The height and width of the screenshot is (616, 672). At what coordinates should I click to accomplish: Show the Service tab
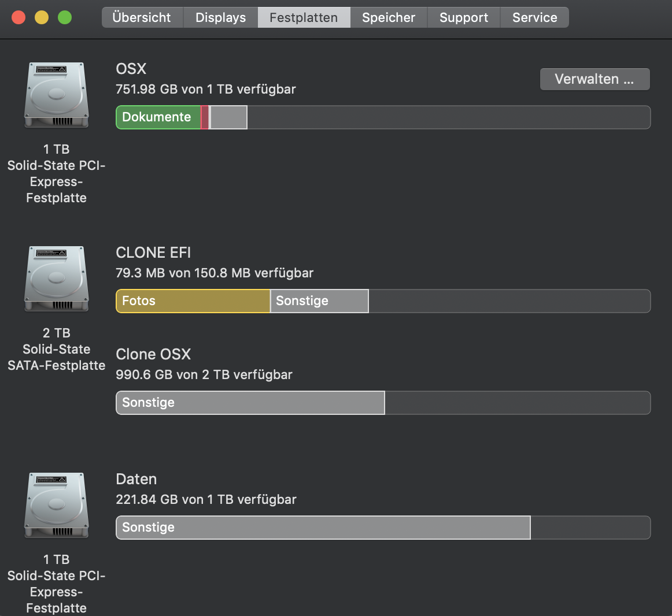coord(534,17)
